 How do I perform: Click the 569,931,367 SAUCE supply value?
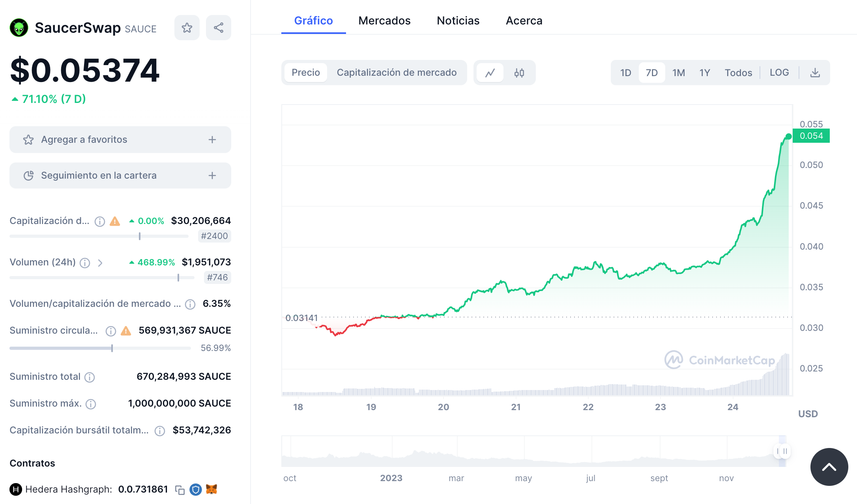click(185, 330)
